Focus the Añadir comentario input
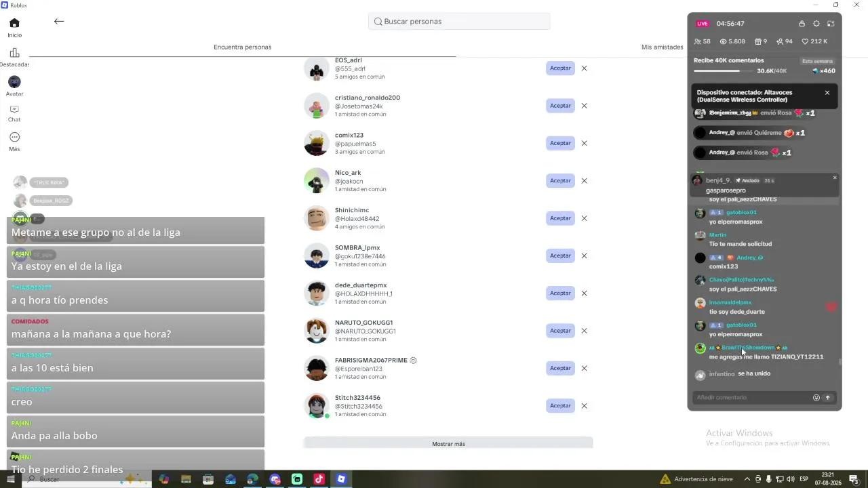This screenshot has height=488, width=868. (x=753, y=398)
